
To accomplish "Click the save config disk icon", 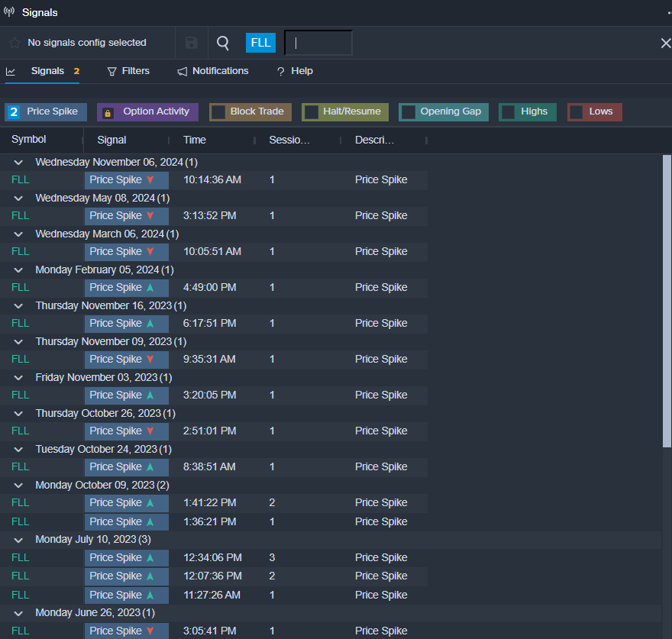I will tap(192, 43).
